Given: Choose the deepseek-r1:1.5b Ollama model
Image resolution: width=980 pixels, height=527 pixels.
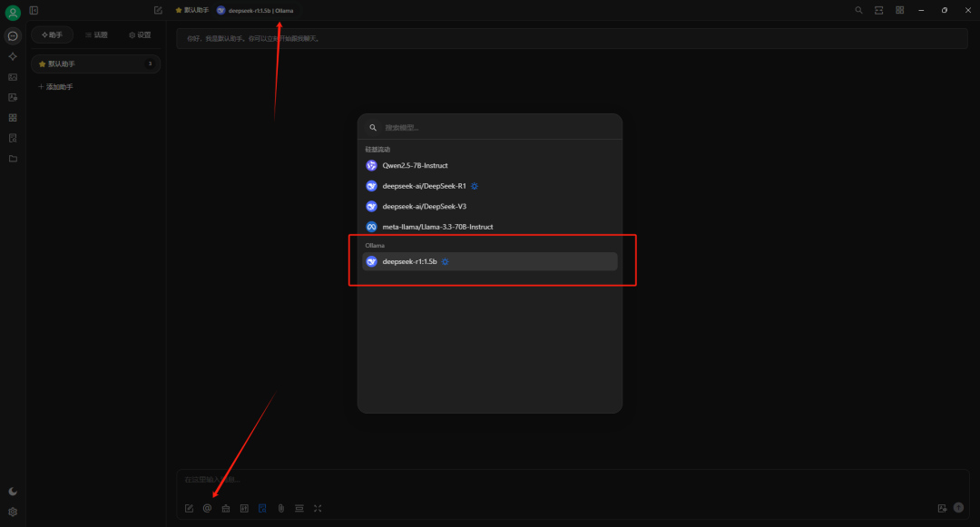Looking at the screenshot, I should click(x=490, y=261).
